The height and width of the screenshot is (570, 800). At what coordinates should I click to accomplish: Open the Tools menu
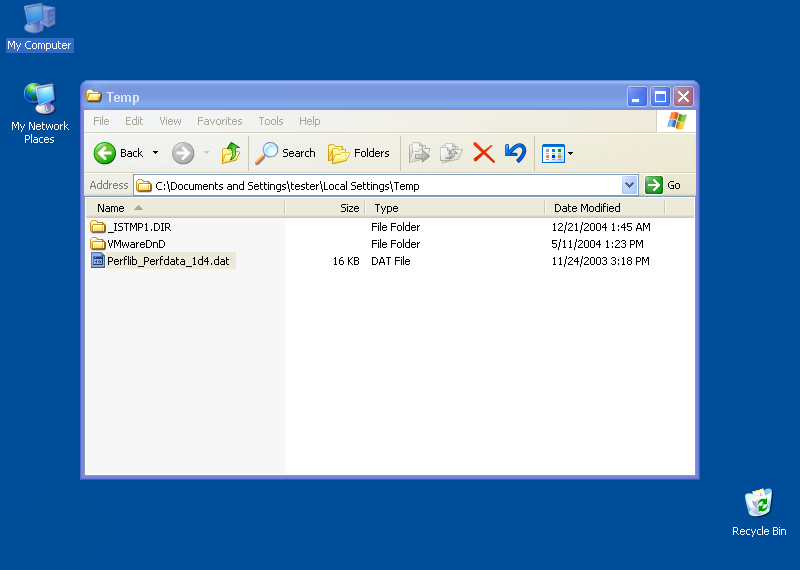271,121
